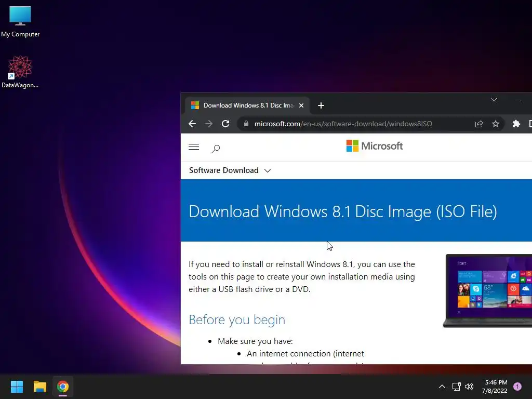Click the address bar URL
Screen dimensions: 532x399
(343, 124)
